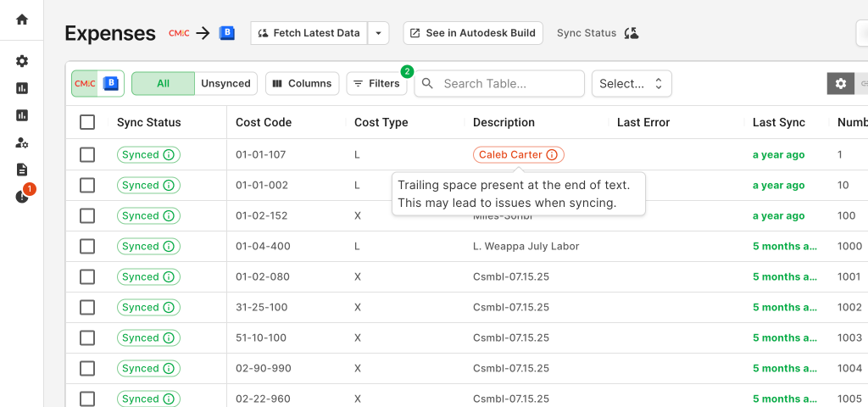Open table settings gear on the right
The height and width of the screenshot is (407, 868).
tap(840, 83)
